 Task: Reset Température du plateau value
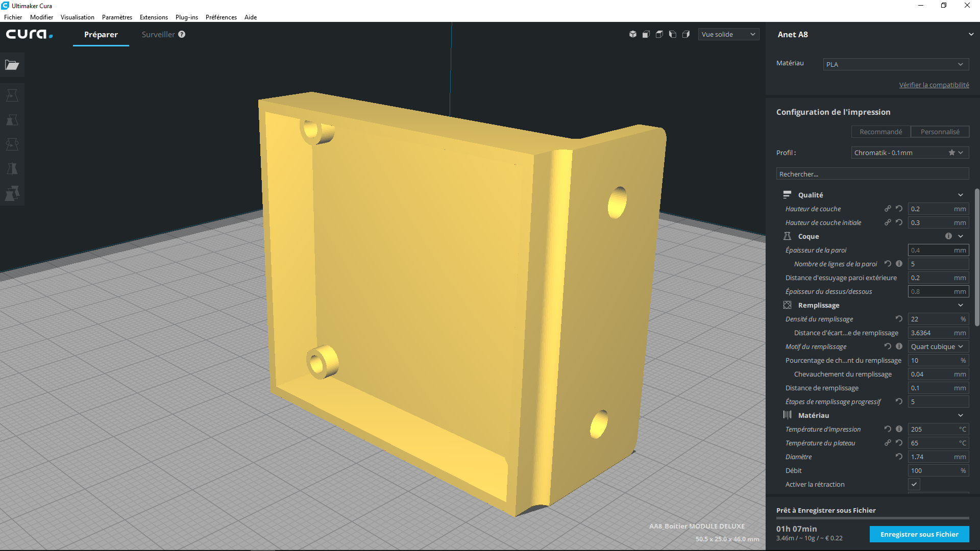(x=899, y=443)
